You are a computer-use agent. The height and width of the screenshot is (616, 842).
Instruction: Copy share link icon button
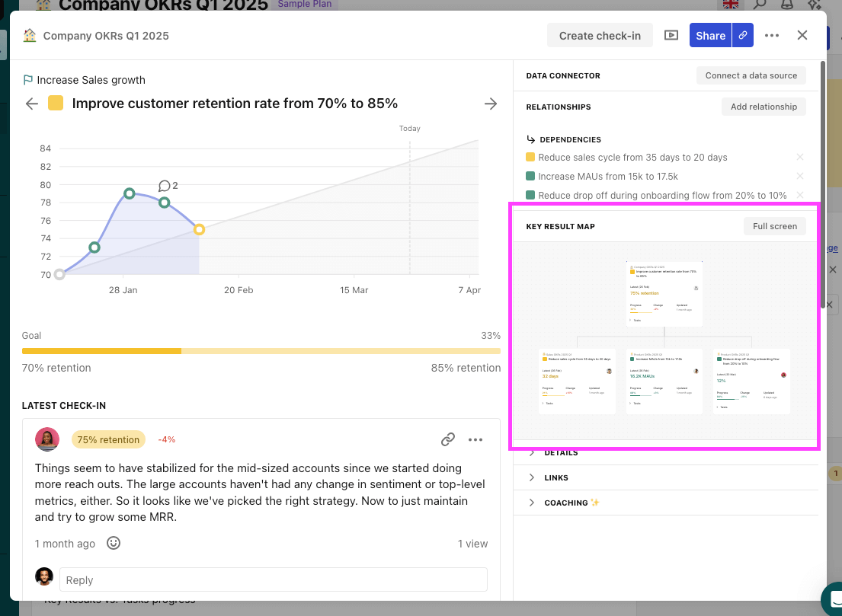point(743,36)
